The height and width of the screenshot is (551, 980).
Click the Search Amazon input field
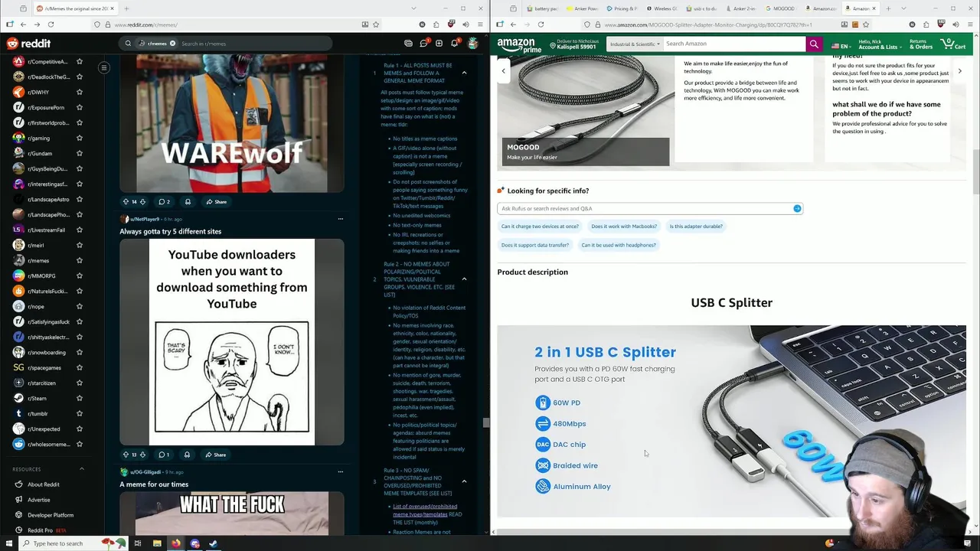tap(734, 44)
